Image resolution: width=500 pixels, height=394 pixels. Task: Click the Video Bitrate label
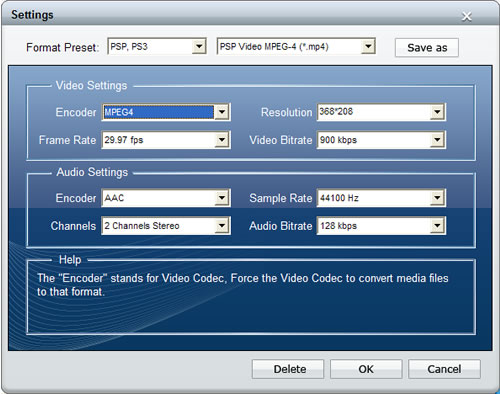tap(281, 140)
